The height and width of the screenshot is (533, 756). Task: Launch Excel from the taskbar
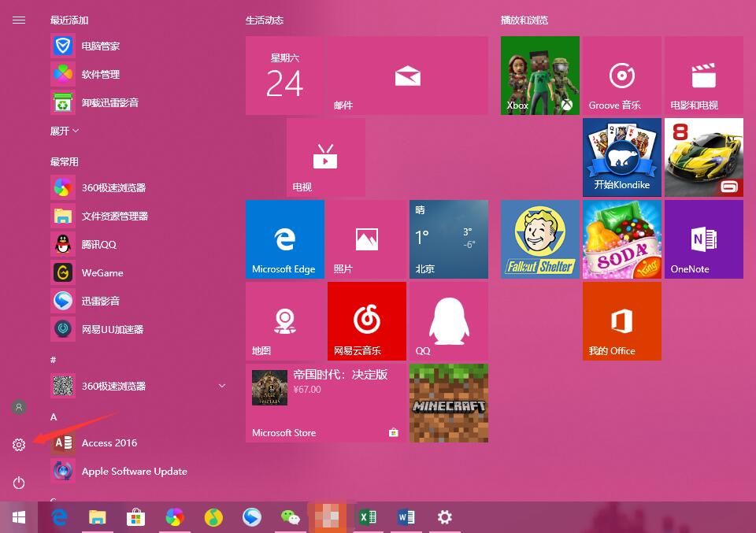tap(367, 517)
